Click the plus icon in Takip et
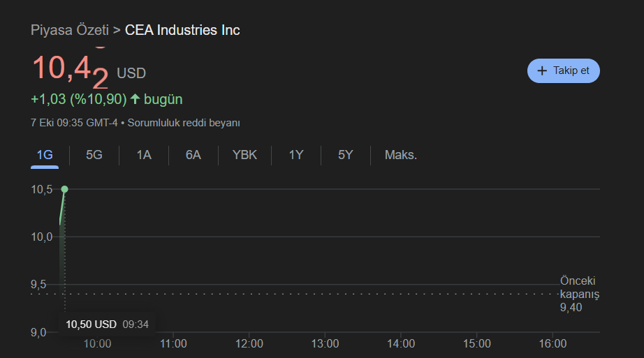 click(542, 70)
